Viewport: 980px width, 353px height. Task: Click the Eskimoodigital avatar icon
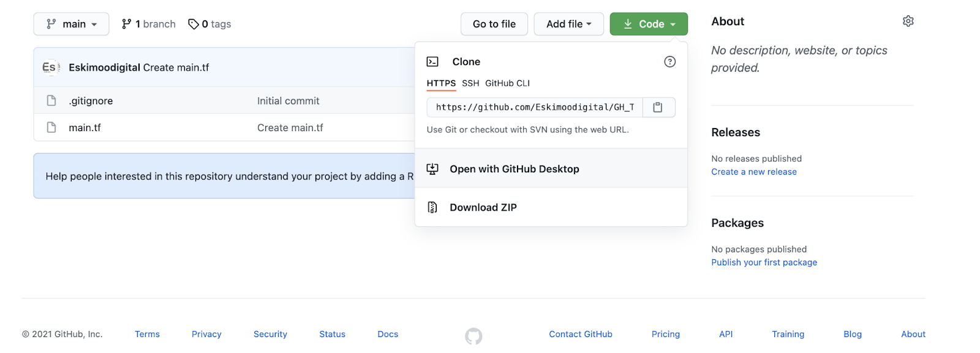pyautogui.click(x=50, y=67)
